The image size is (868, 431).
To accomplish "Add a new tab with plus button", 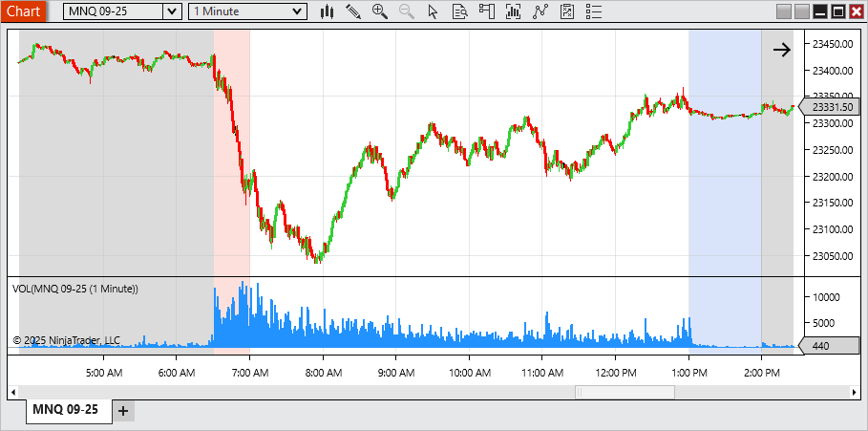I will pos(123,411).
